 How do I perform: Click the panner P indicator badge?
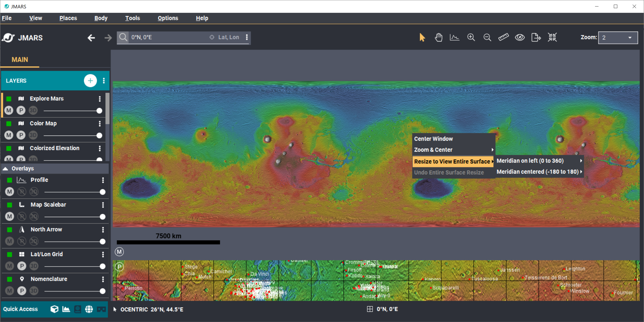click(120, 267)
